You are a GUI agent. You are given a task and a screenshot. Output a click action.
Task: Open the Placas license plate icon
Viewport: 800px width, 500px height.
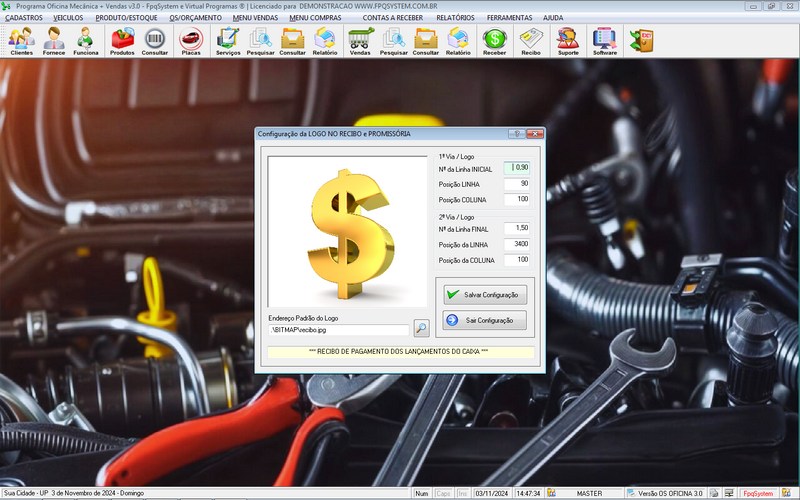[x=189, y=40]
